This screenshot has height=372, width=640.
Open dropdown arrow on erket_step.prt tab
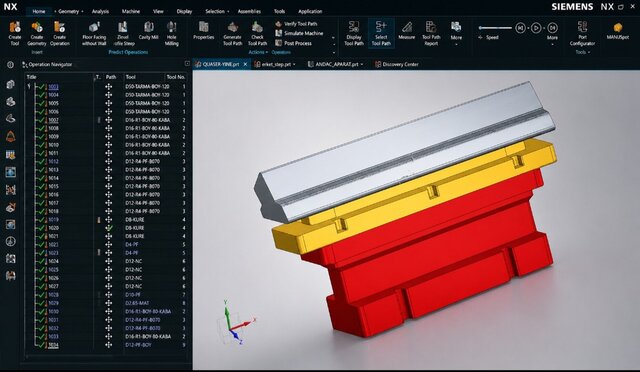pos(294,65)
